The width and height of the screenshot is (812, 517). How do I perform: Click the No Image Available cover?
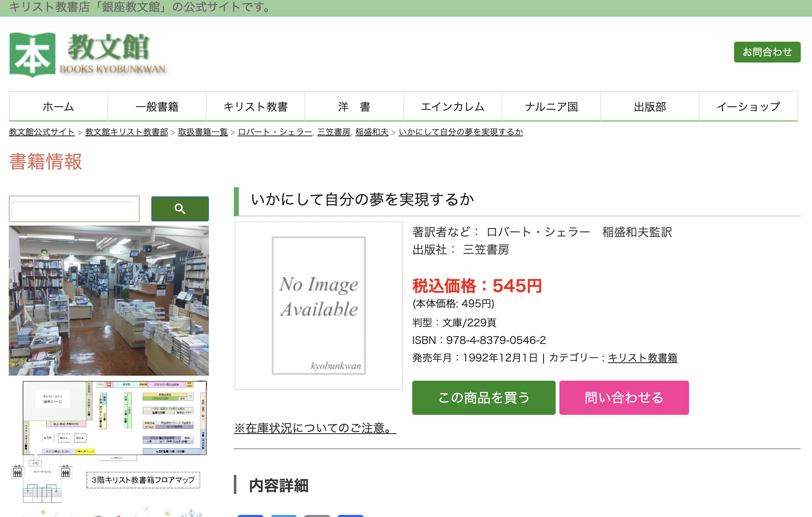pyautogui.click(x=319, y=306)
